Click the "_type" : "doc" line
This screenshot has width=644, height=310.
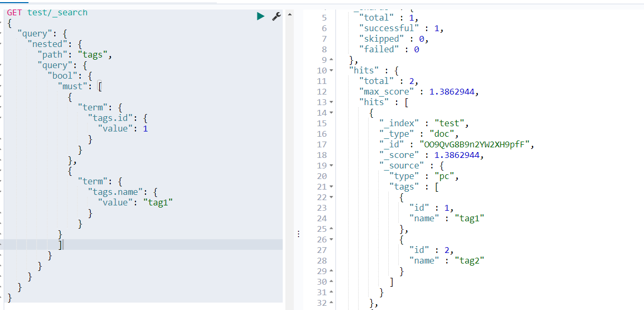(x=419, y=134)
